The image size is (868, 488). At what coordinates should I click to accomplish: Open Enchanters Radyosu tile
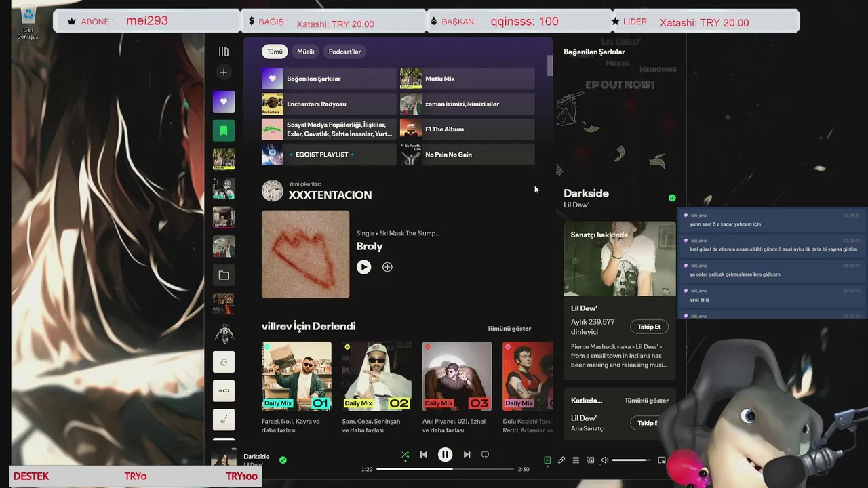click(329, 104)
